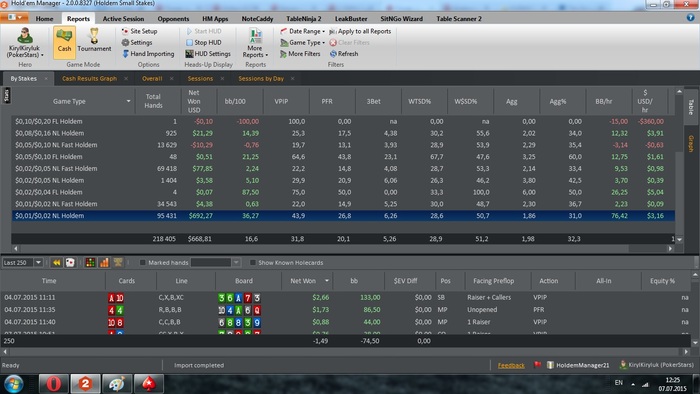Sort by bb/100 column header
Image resolution: width=700 pixels, height=394 pixels.
(235, 101)
